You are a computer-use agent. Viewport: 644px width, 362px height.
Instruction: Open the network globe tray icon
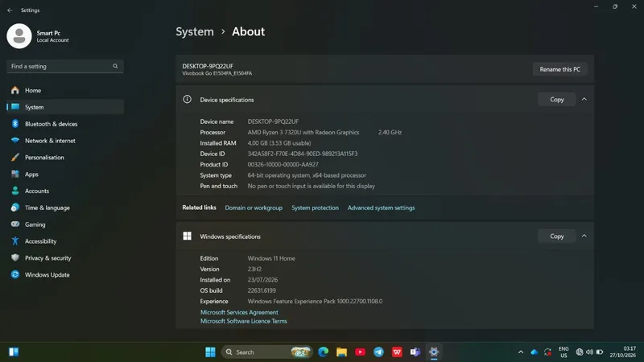coord(580,352)
